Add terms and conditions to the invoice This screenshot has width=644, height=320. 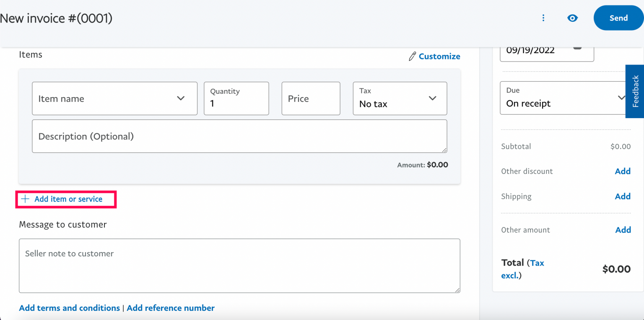click(x=69, y=308)
